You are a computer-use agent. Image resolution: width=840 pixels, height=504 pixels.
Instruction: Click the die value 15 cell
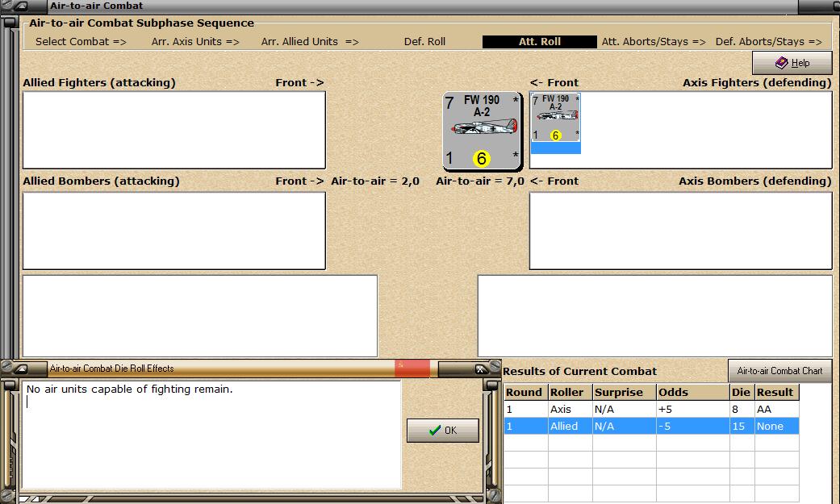[x=742, y=427]
